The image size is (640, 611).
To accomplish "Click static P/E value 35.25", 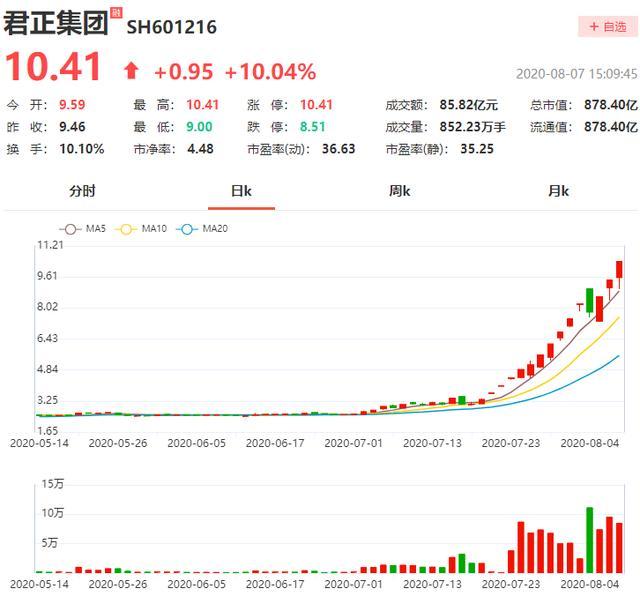I will (477, 149).
